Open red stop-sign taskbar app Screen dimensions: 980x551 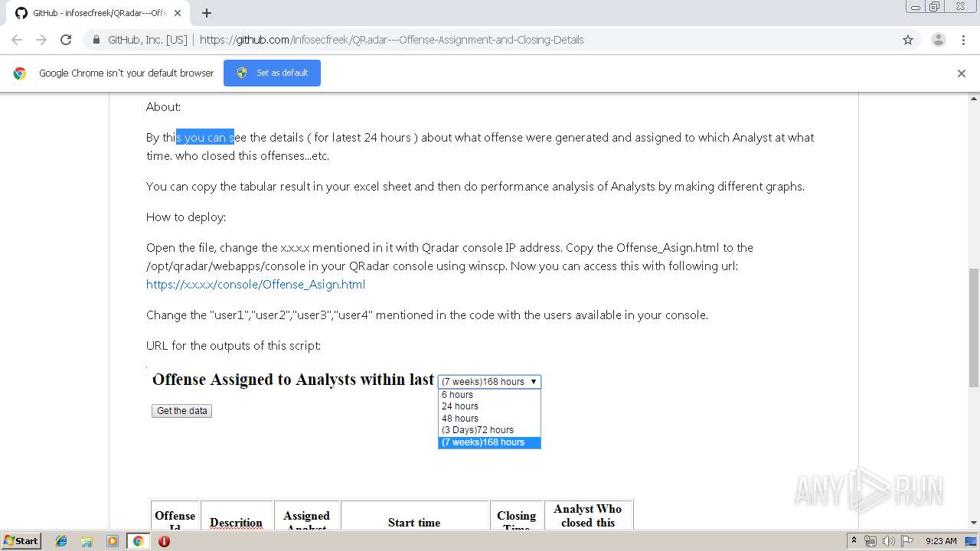(x=164, y=541)
